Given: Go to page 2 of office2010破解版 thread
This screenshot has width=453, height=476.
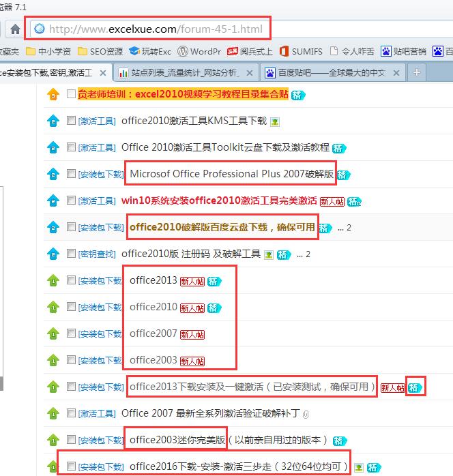Looking at the screenshot, I should coord(349,228).
